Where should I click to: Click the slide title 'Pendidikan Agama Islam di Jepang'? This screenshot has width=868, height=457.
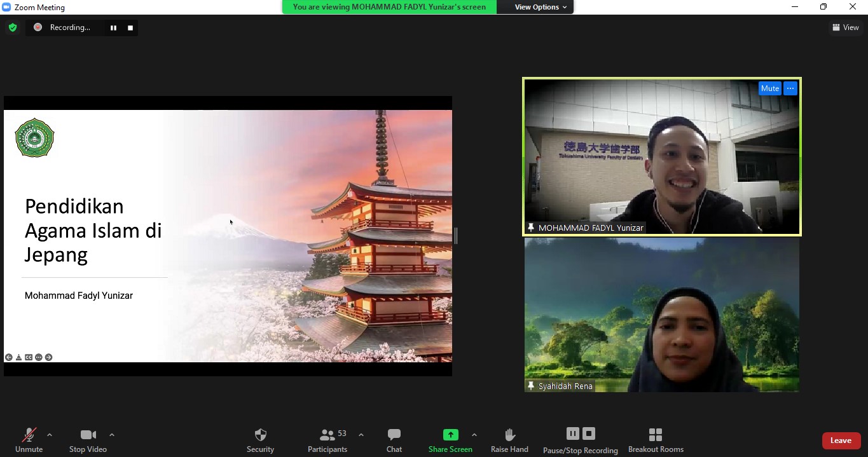93,230
